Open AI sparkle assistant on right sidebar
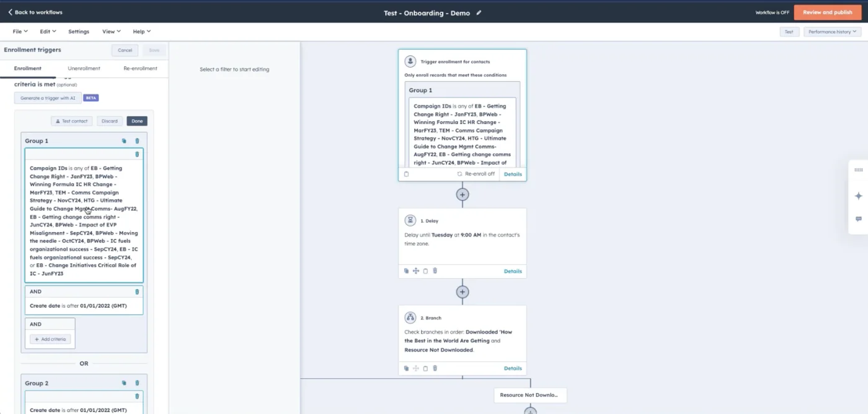 click(x=858, y=196)
